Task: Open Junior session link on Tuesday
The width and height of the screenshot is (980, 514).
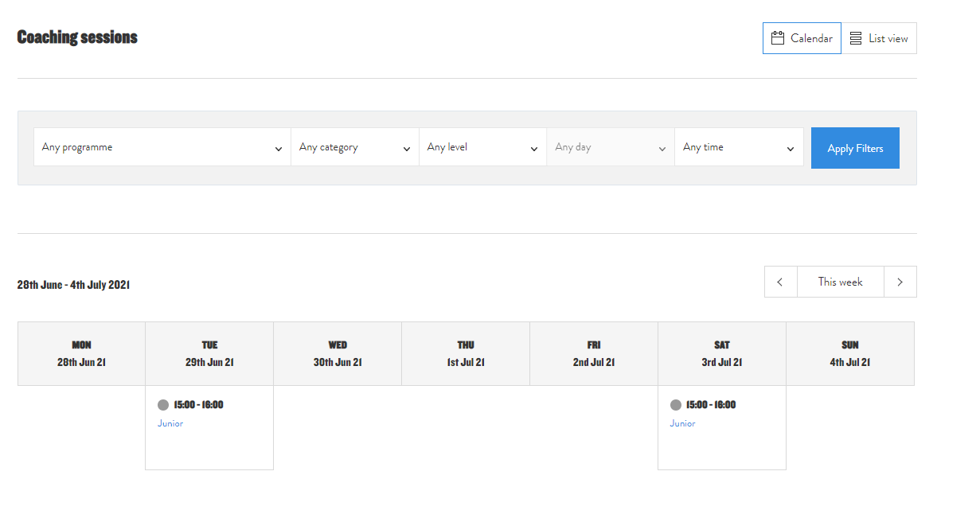Action: pyautogui.click(x=170, y=423)
